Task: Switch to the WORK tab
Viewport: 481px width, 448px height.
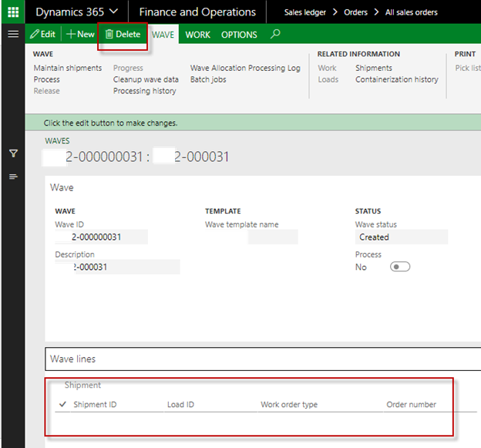Action: [x=198, y=35]
